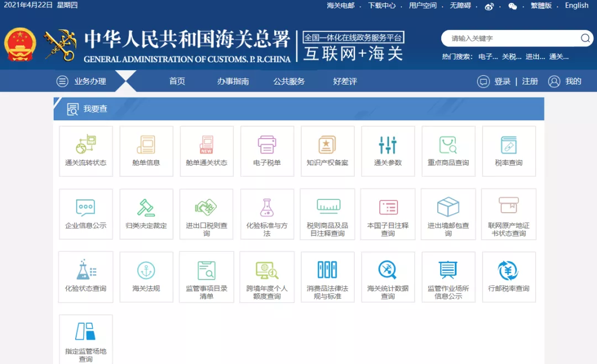The height and width of the screenshot is (364, 597).
Task: Select 监管事项目录清单 icon
Action: pos(207,271)
